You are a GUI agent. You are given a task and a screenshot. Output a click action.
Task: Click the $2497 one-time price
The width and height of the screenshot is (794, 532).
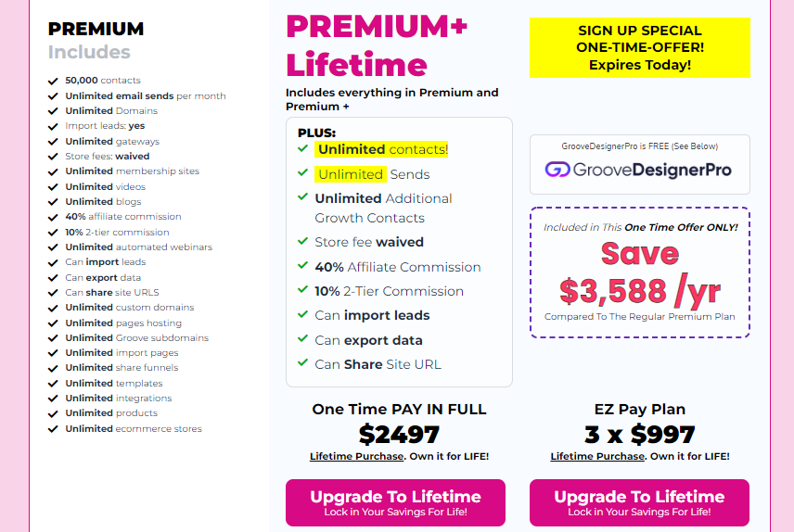pyautogui.click(x=399, y=434)
